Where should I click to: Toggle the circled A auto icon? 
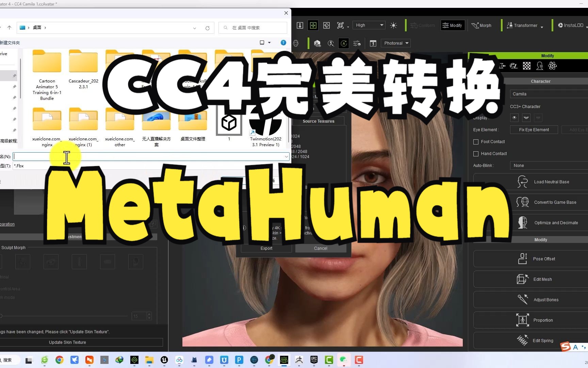pos(344,43)
